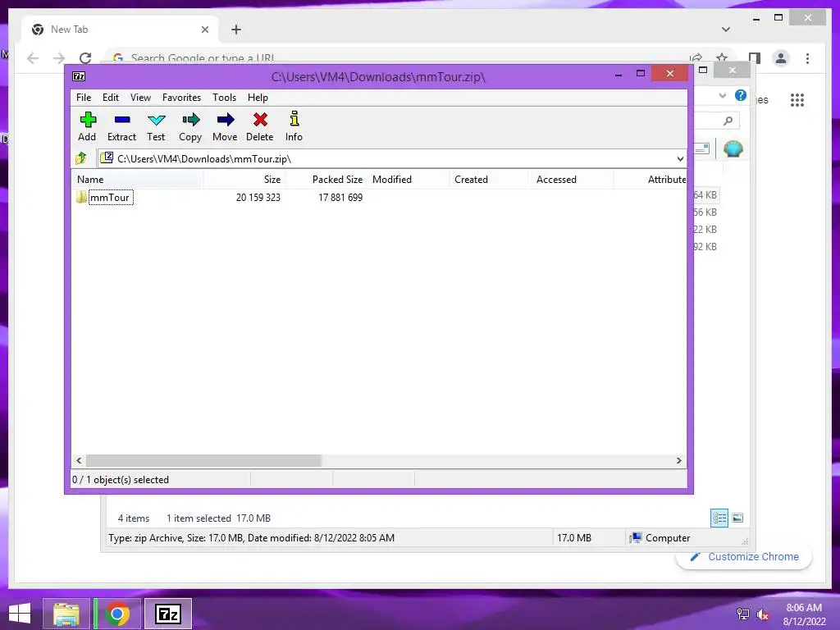This screenshot has height=630, width=840.
Task: Switch to Chrome in taskbar
Action: tap(117, 614)
